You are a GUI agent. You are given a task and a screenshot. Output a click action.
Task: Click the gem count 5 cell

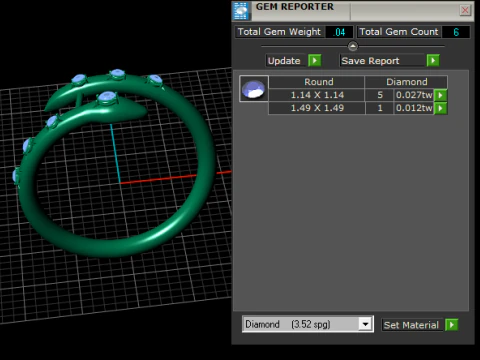(x=380, y=95)
